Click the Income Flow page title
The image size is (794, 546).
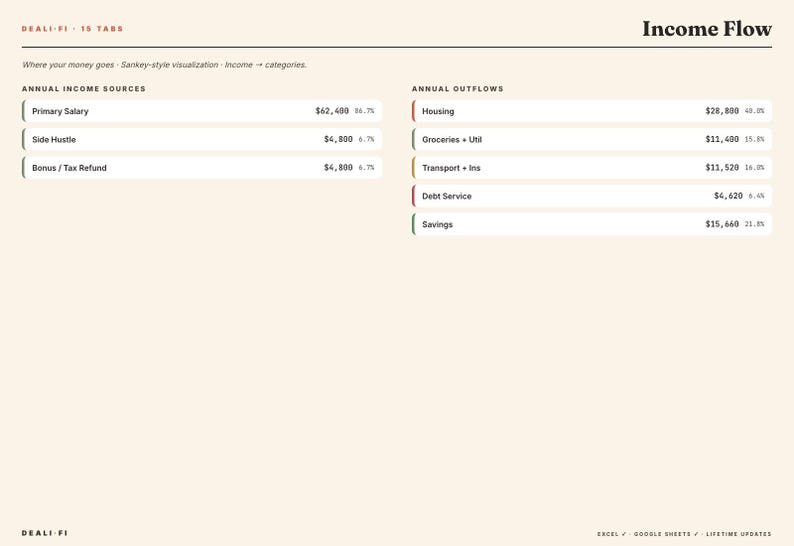click(707, 29)
